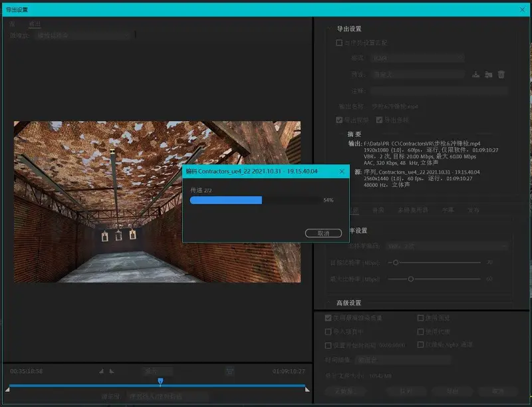Click the estimated file size text

(x=358, y=376)
